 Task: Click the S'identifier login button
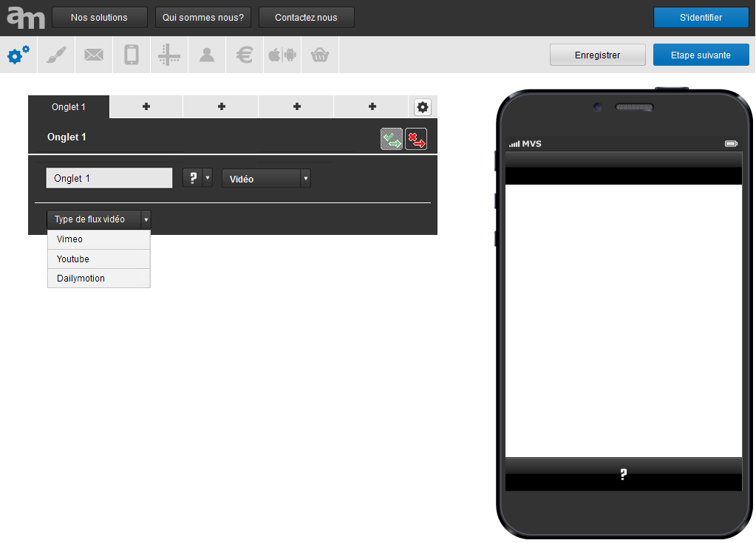[x=701, y=17]
